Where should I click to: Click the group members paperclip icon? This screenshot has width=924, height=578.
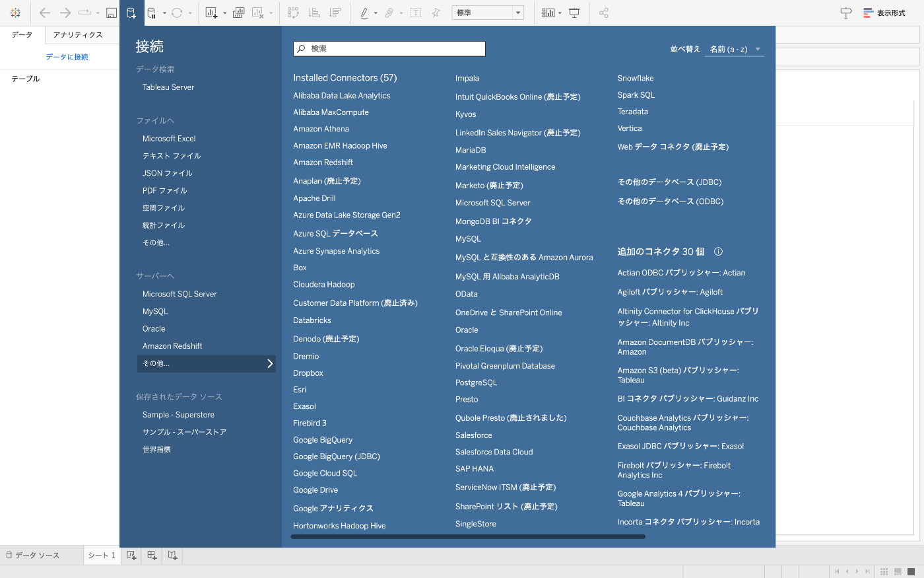pyautogui.click(x=389, y=13)
